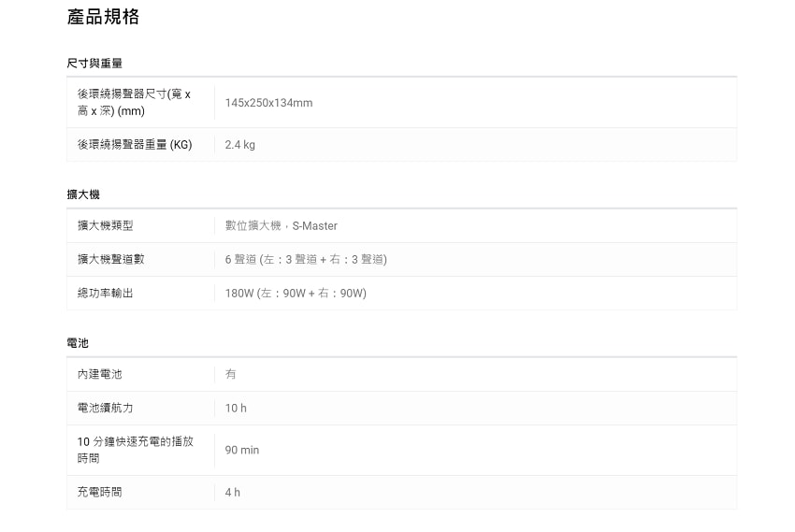The width and height of the screenshot is (795, 532).
Task: Click the 後環繞揚聲器重量 (KG) label
Action: [134, 145]
